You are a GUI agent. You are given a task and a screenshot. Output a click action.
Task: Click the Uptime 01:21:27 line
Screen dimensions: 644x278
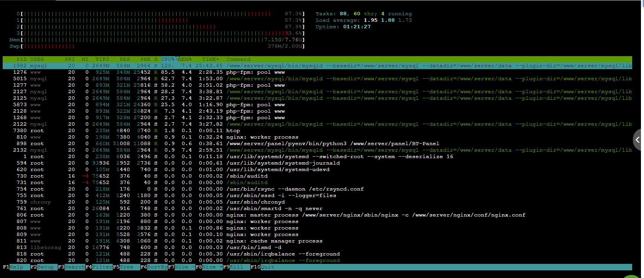pos(343,27)
